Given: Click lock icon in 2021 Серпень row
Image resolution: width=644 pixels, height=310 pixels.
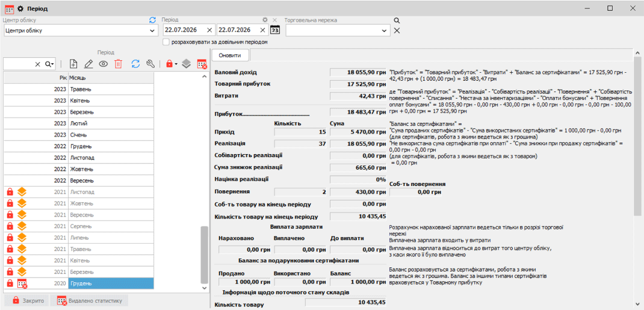Looking at the screenshot, I should [10, 226].
